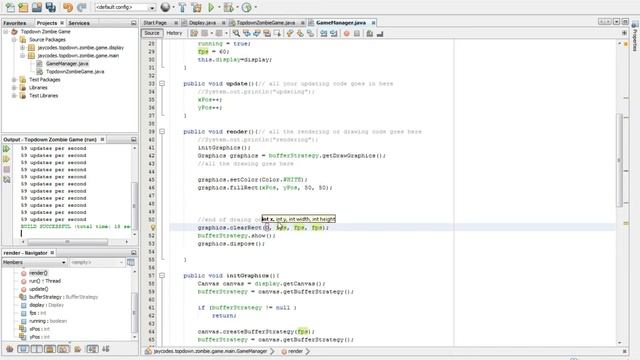Select update() in Navigator members
Viewport: 640px width, 360px height.
(x=38, y=289)
